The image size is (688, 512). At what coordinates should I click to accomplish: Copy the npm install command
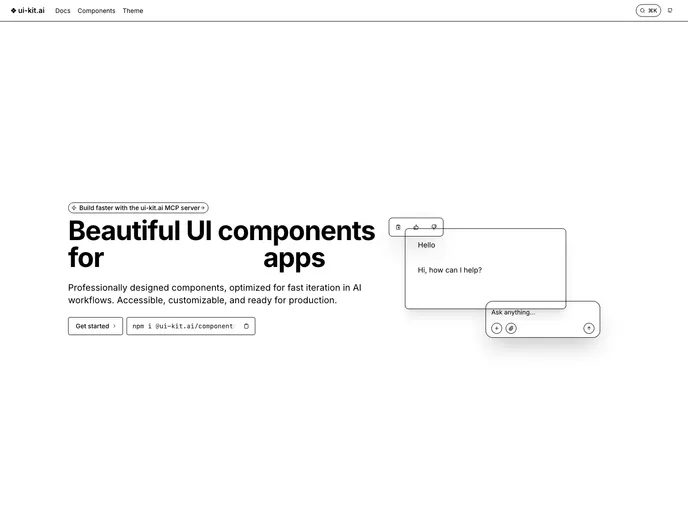(x=246, y=326)
